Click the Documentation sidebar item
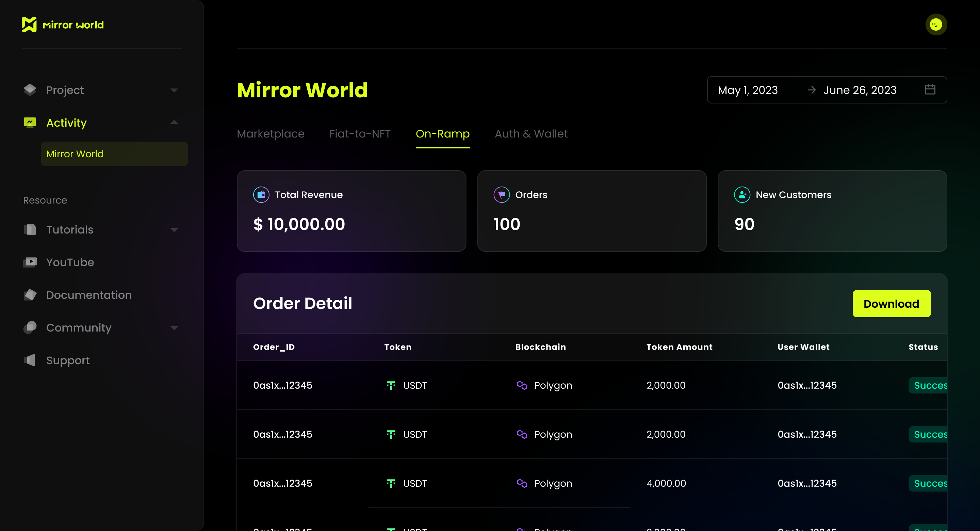This screenshot has height=531, width=980. 88,295
